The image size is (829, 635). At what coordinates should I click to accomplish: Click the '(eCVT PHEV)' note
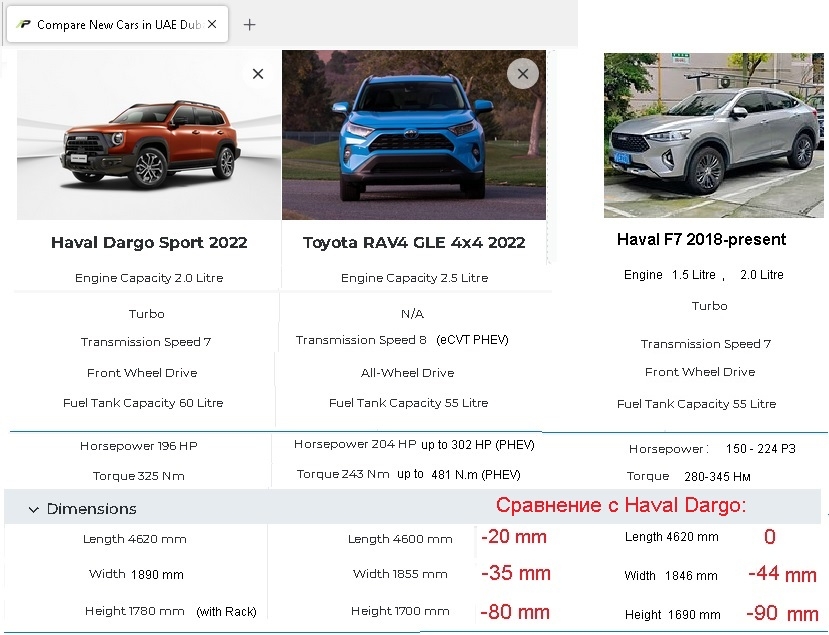[x=473, y=340]
